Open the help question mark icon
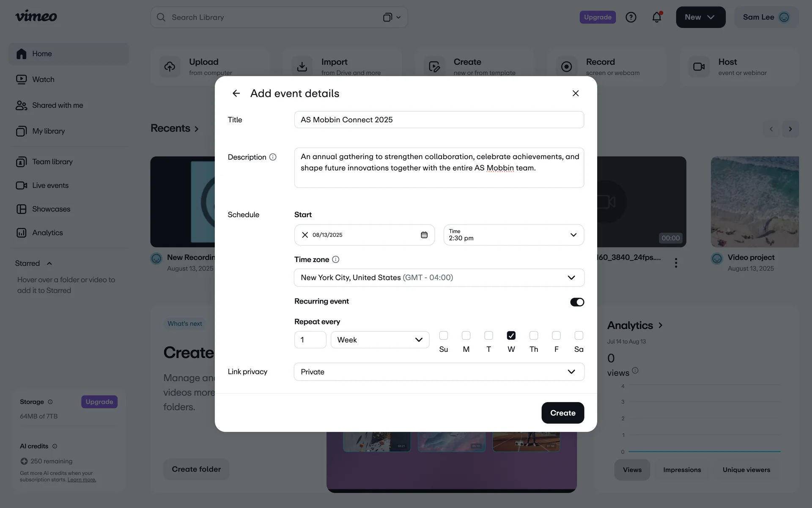The image size is (812, 508). pyautogui.click(x=631, y=17)
